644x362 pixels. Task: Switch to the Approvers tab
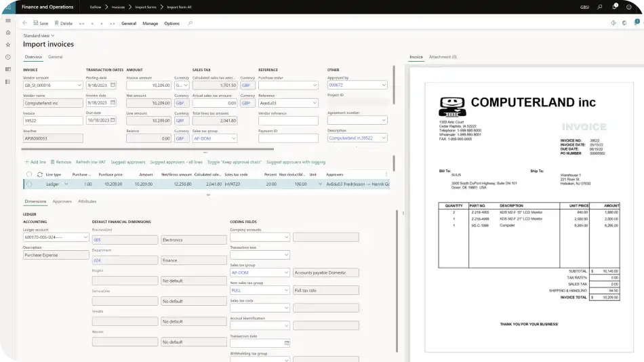pyautogui.click(x=62, y=201)
